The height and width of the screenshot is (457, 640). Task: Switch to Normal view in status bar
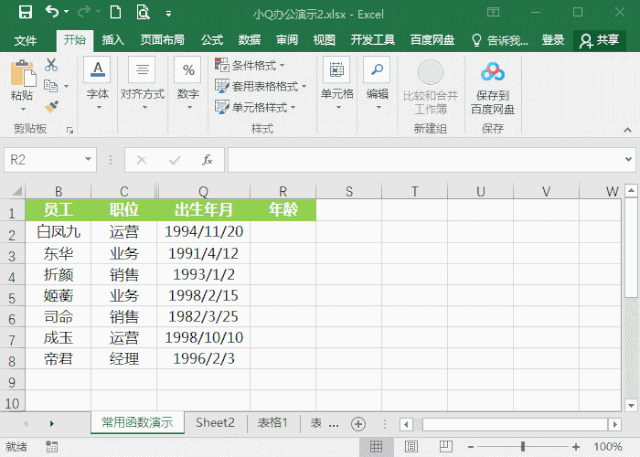(x=376, y=446)
